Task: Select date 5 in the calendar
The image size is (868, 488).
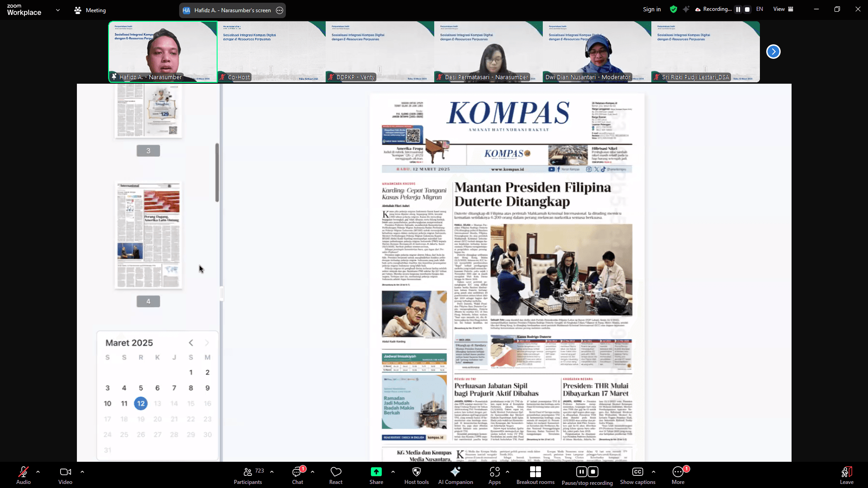Action: (x=141, y=388)
